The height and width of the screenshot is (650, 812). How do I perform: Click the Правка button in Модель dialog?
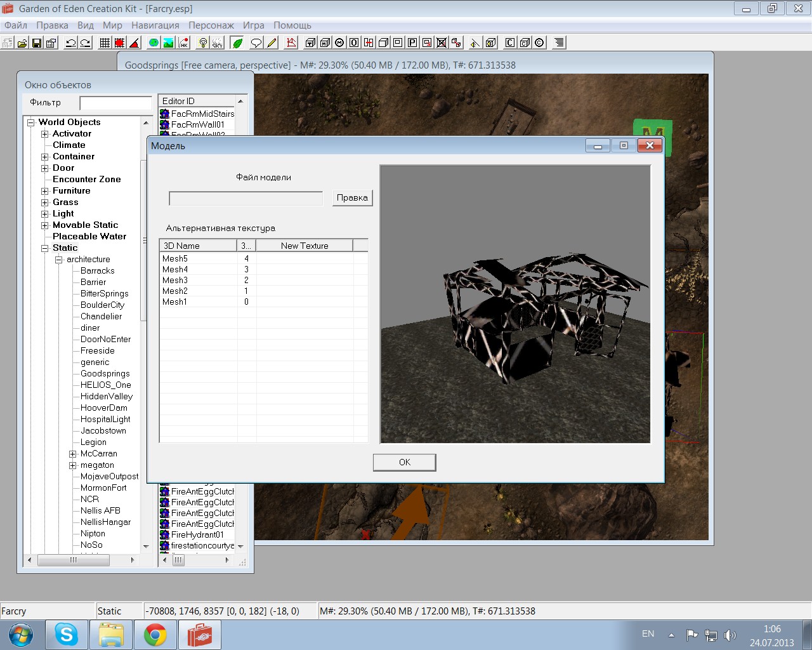352,197
